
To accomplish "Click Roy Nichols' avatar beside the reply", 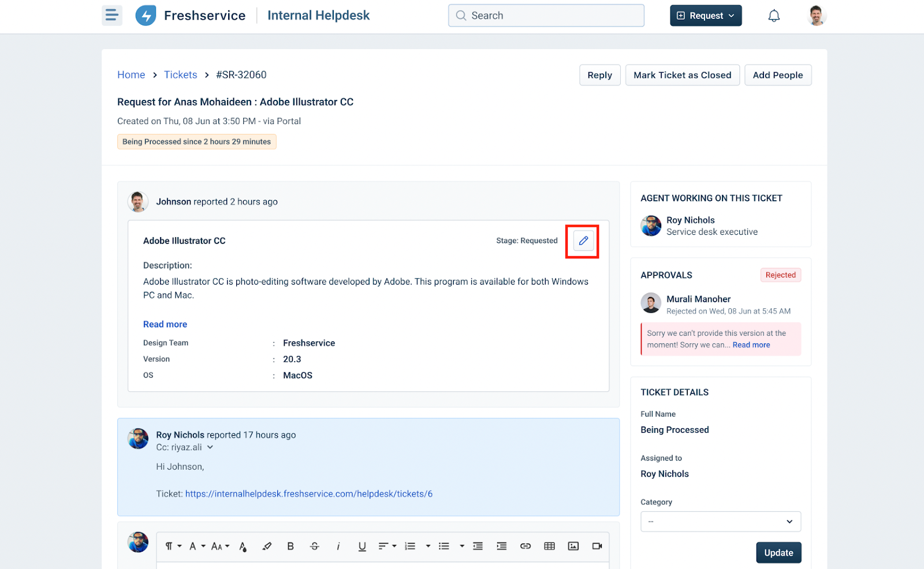I will pos(138,439).
